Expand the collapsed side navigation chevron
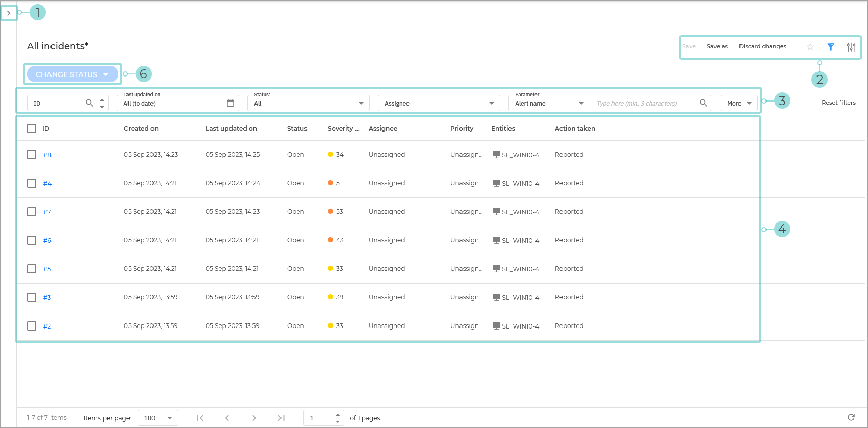The height and width of the screenshot is (428, 868). [x=9, y=13]
